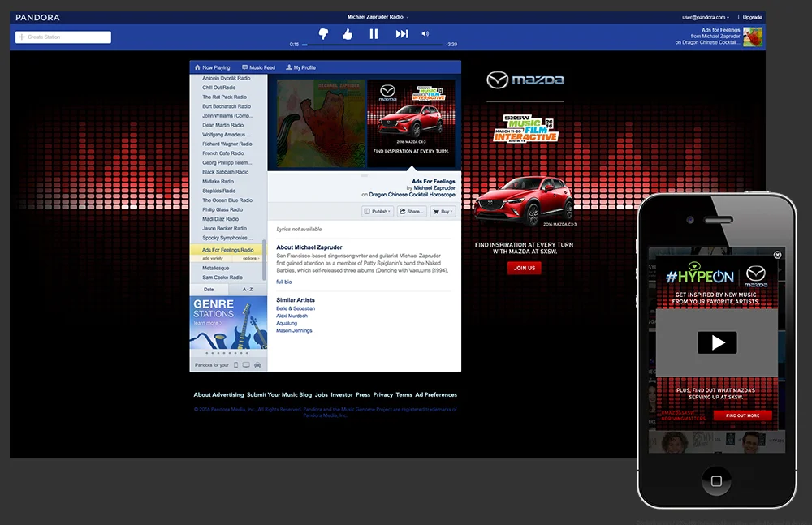Open Mason Jennings similar artist
The width and height of the screenshot is (812, 525).
(294, 330)
